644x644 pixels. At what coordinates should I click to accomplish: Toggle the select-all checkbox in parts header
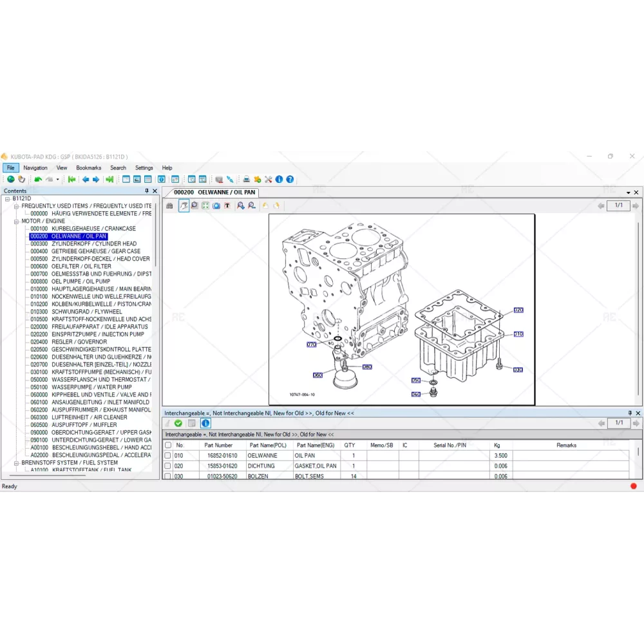coord(168,445)
